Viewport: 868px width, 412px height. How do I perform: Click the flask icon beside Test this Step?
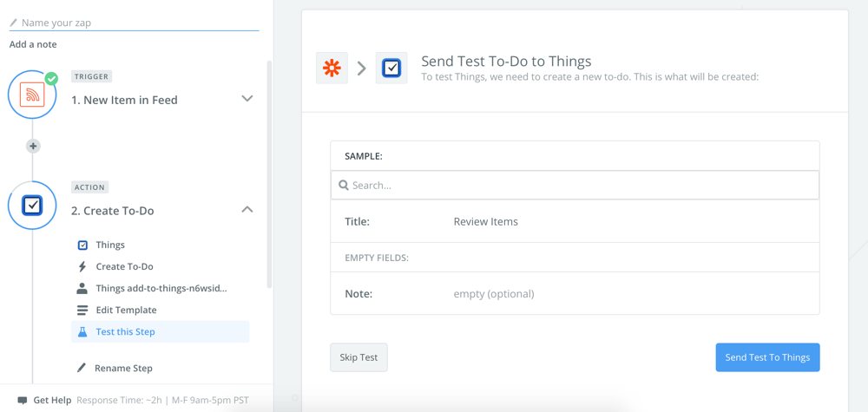tap(82, 332)
